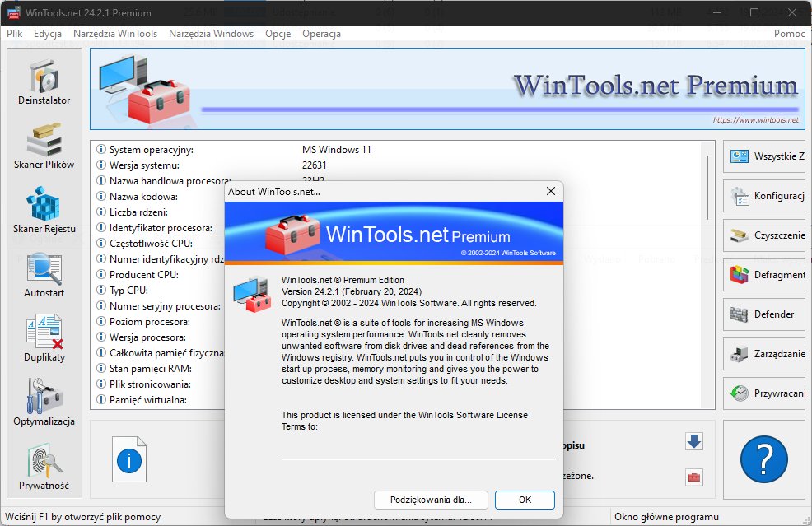This screenshot has width=812, height=526.
Task: Launch Skaner Rejestru from sidebar
Action: 44,212
